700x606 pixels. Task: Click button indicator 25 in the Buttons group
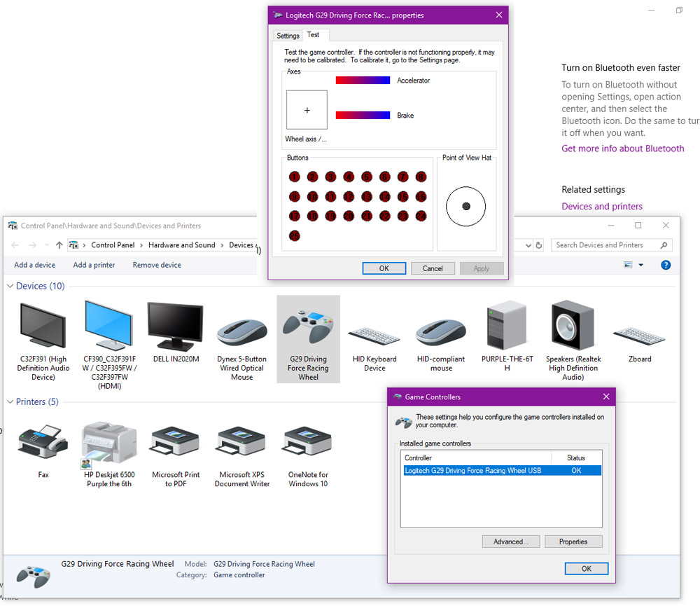tap(294, 236)
